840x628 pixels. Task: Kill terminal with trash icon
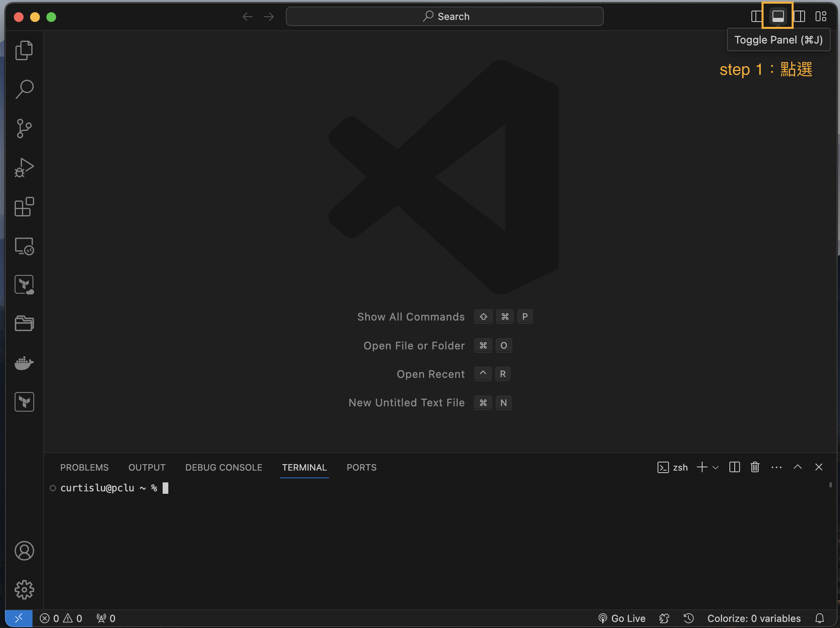(755, 467)
